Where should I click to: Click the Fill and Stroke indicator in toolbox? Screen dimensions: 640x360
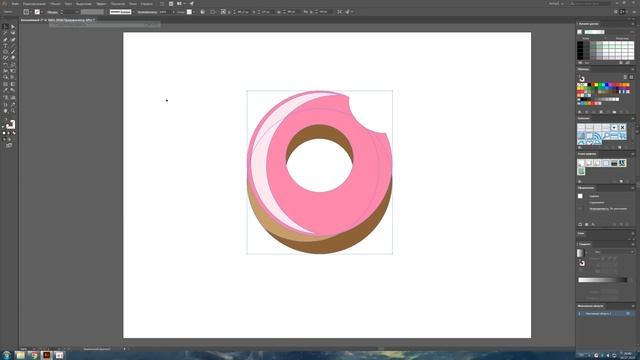10,124
